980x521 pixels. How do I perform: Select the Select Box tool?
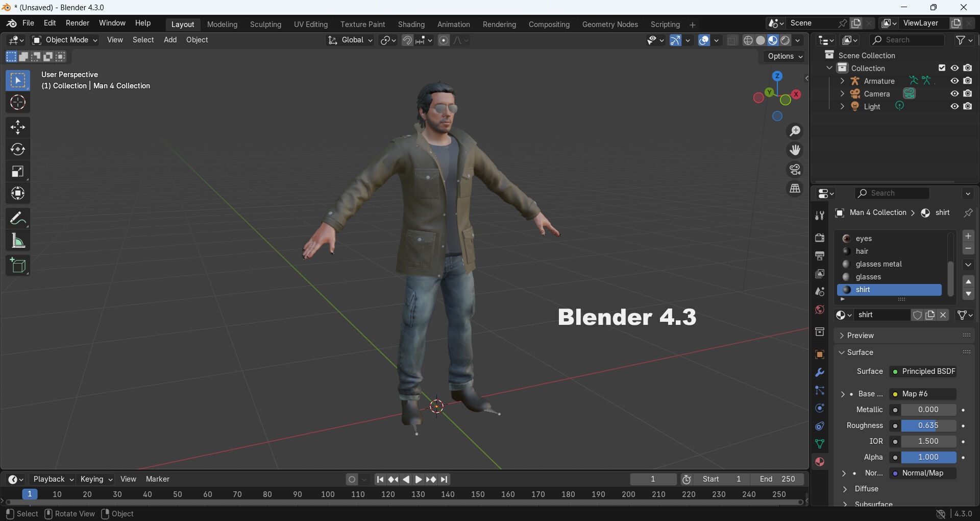click(18, 81)
